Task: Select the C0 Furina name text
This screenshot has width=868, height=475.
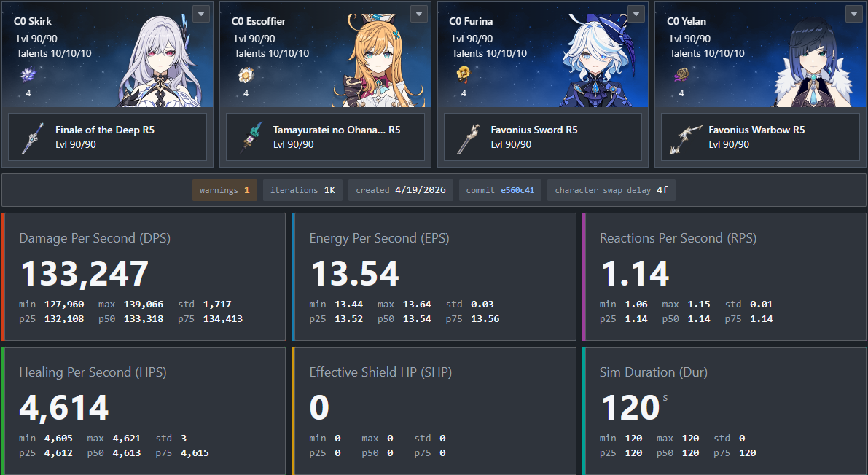Action: pyautogui.click(x=471, y=22)
